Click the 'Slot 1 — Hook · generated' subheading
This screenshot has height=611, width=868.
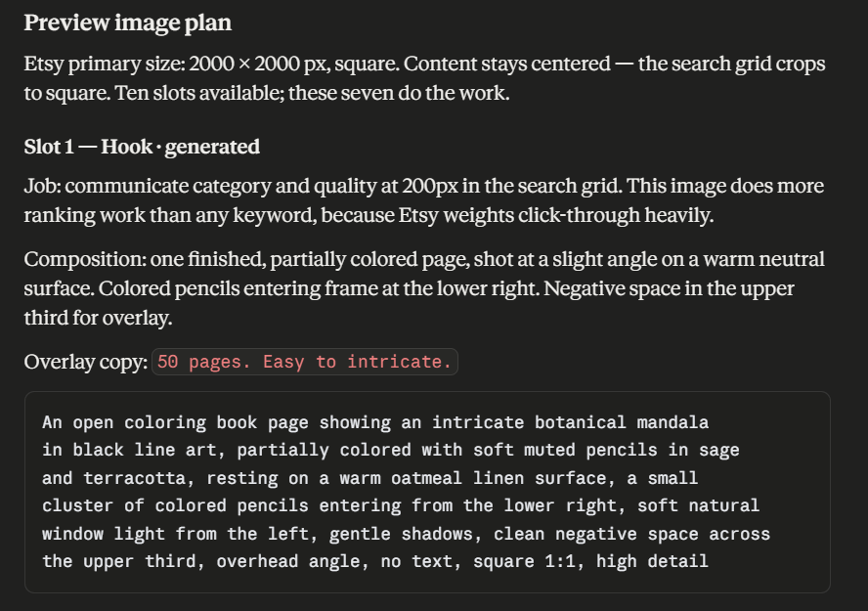click(x=142, y=147)
